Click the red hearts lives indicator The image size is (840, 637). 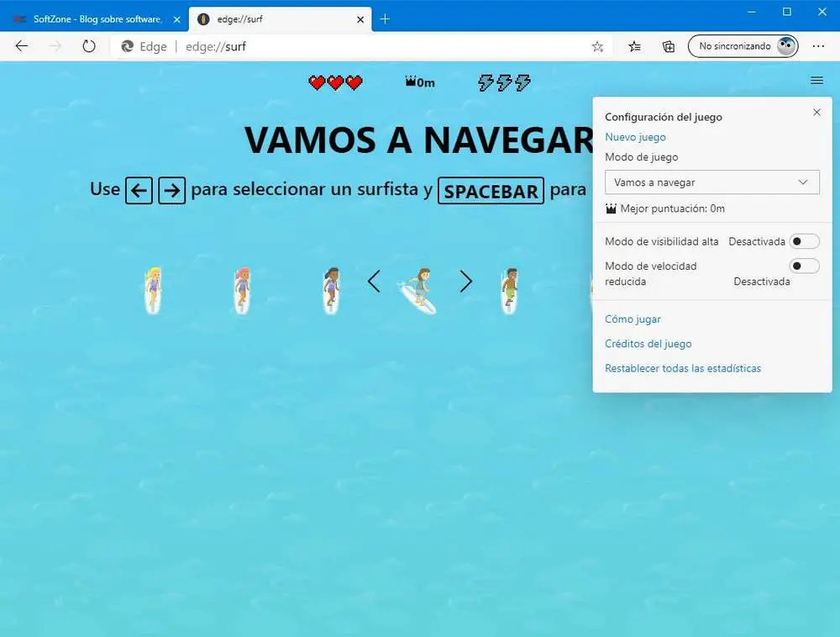click(x=336, y=82)
